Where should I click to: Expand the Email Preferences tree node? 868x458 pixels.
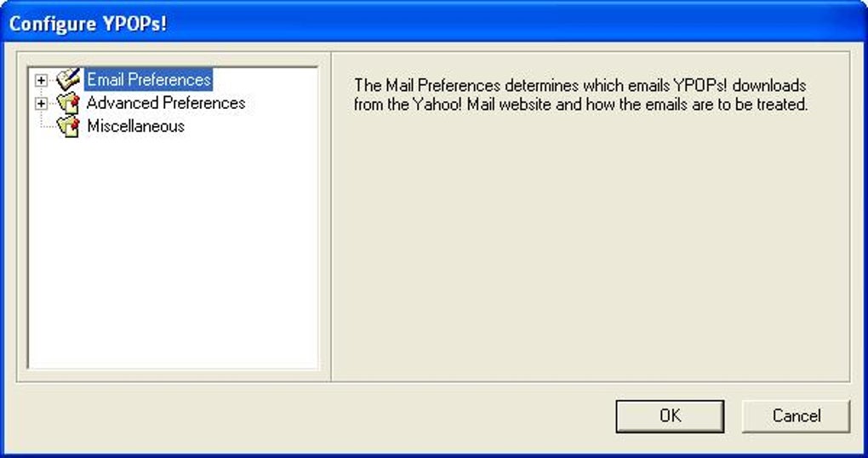click(41, 80)
